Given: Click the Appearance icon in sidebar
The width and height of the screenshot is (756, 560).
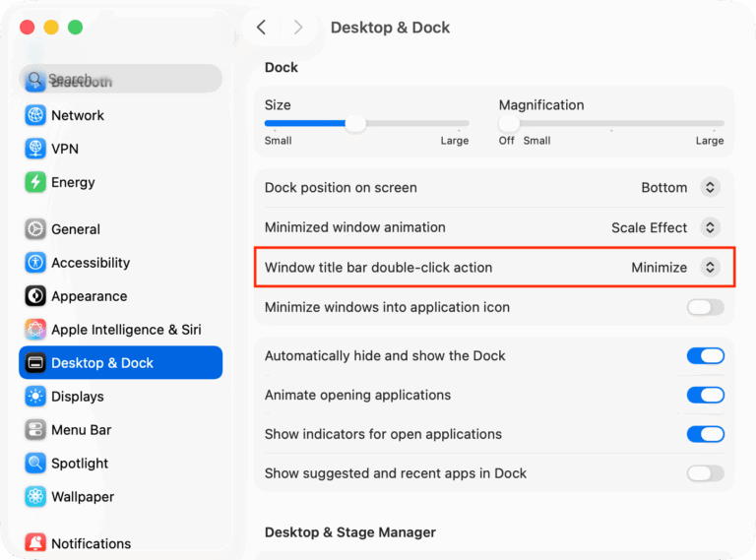Looking at the screenshot, I should 35,296.
